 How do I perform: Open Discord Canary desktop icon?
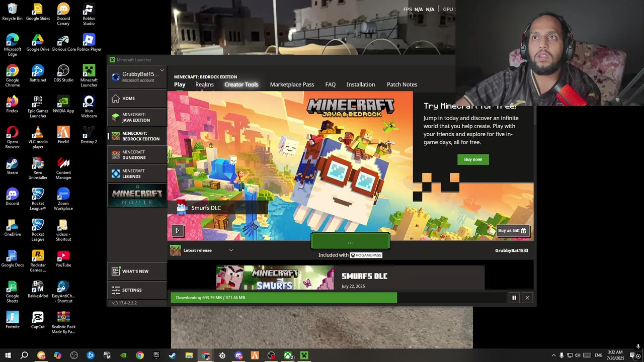(63, 14)
